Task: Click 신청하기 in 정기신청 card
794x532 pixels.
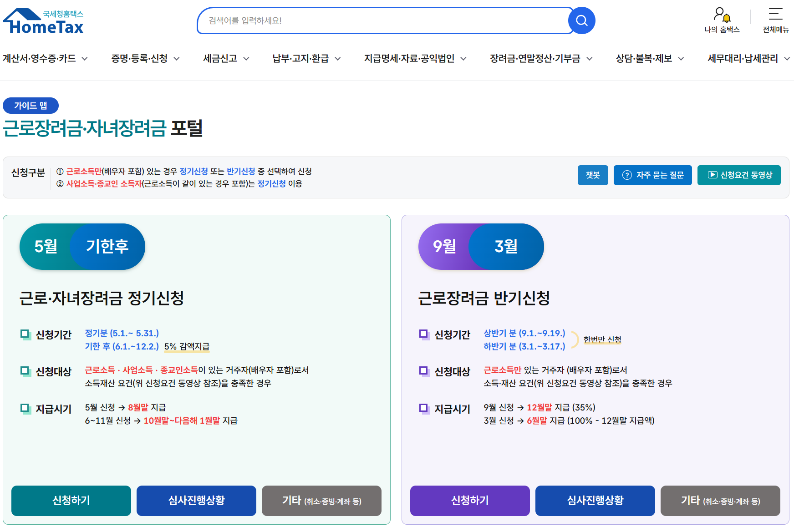Action: click(71, 501)
